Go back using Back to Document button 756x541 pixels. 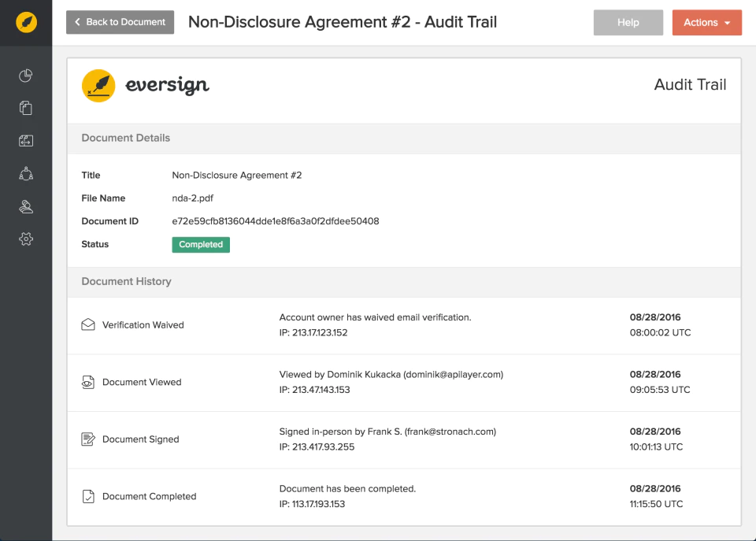point(120,22)
